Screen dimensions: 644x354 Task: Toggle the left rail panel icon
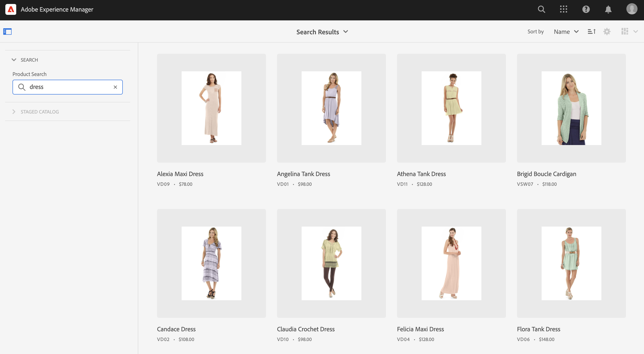[x=7, y=32]
